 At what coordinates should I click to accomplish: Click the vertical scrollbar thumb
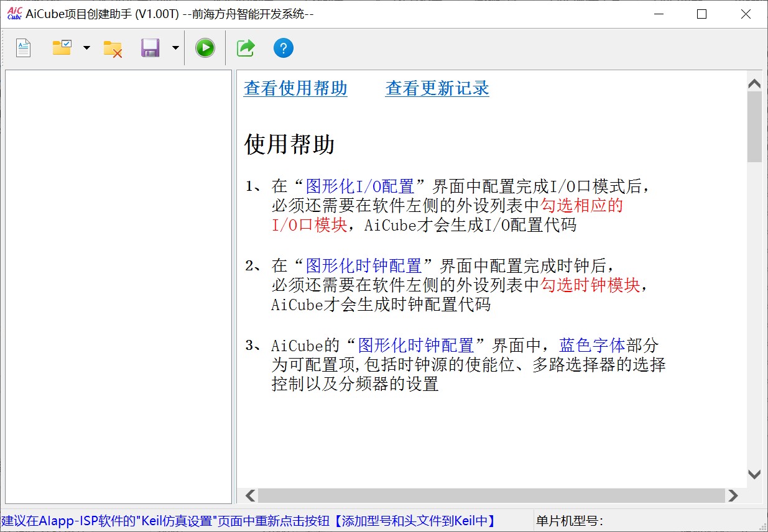point(754,127)
